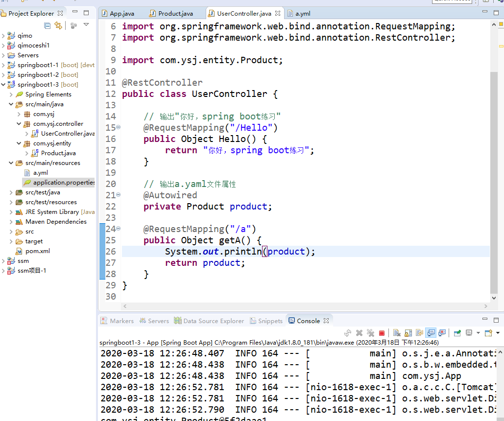Click line number 26 in editor gutter

(111, 251)
